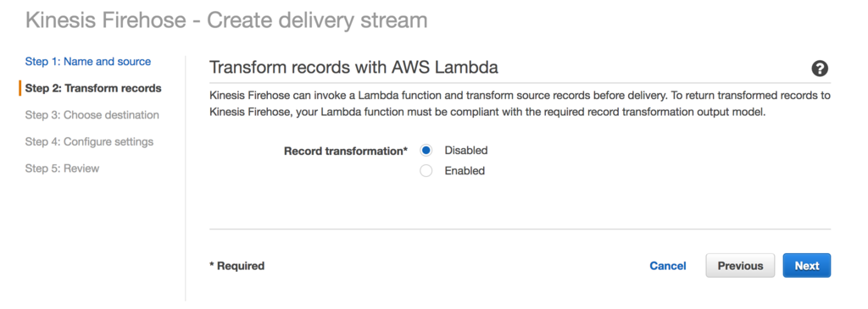
Task: Click the Transform records with AWS Lambda heading
Action: pyautogui.click(x=353, y=68)
